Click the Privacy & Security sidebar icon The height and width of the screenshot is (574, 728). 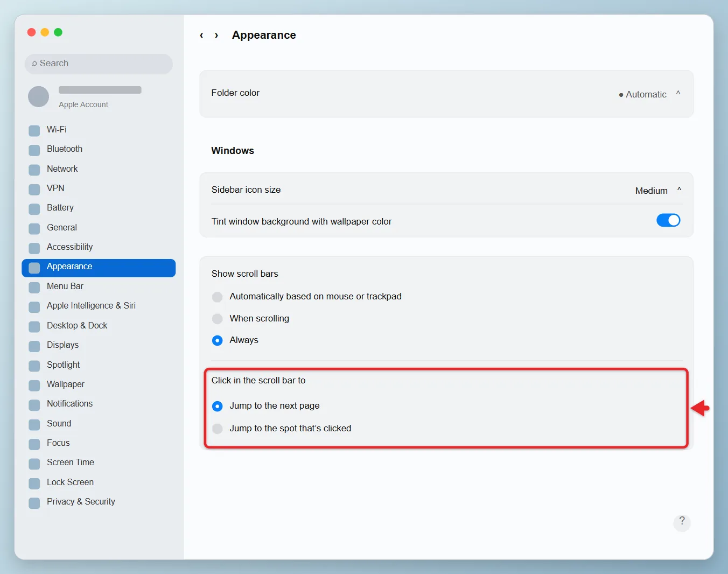(x=34, y=502)
